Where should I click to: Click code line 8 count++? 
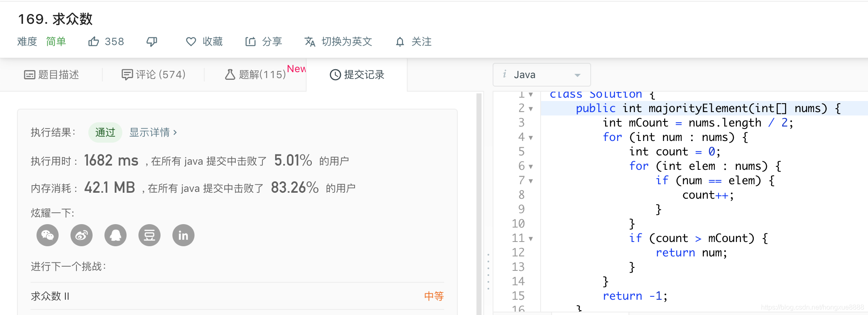click(708, 195)
